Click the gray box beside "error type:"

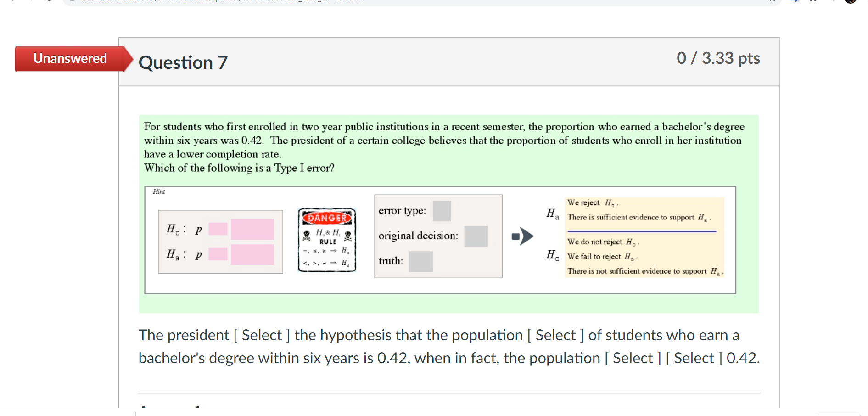click(442, 211)
